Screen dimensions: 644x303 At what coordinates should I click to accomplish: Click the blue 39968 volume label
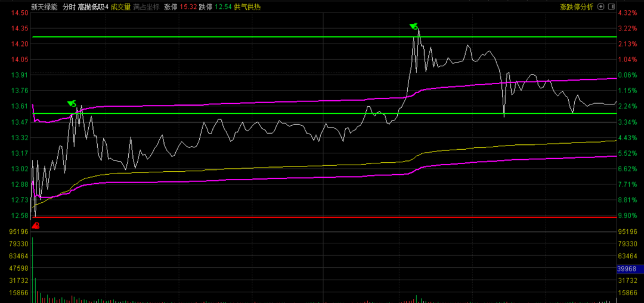tap(630, 269)
